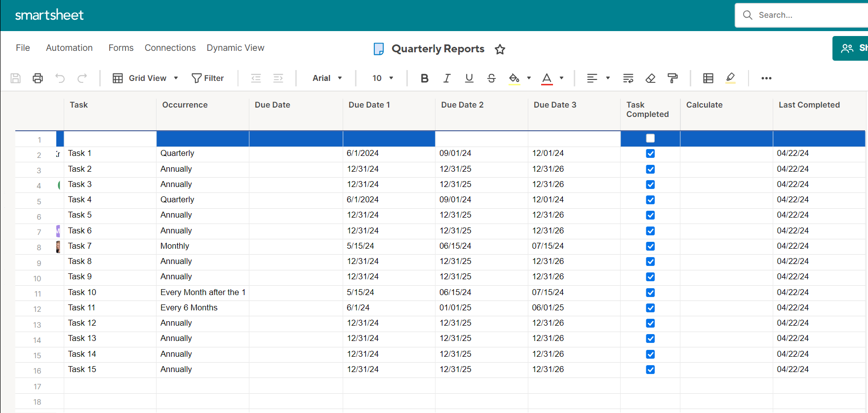Click the Redo arrow icon
Image resolution: width=868 pixels, height=413 pixels.
pos(82,78)
